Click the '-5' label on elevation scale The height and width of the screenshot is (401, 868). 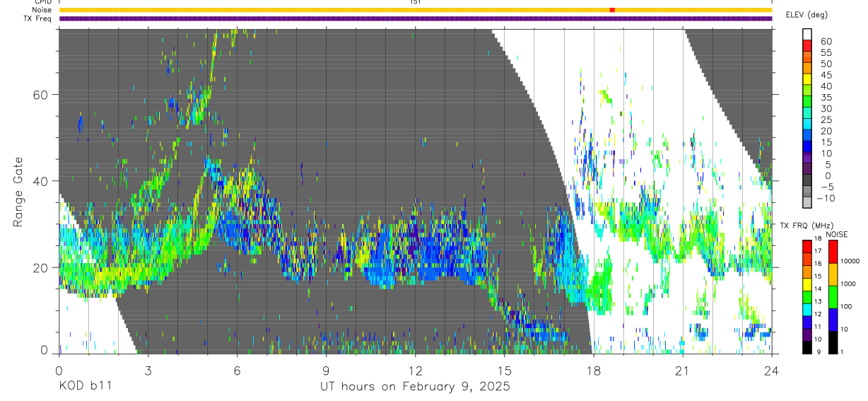click(826, 187)
